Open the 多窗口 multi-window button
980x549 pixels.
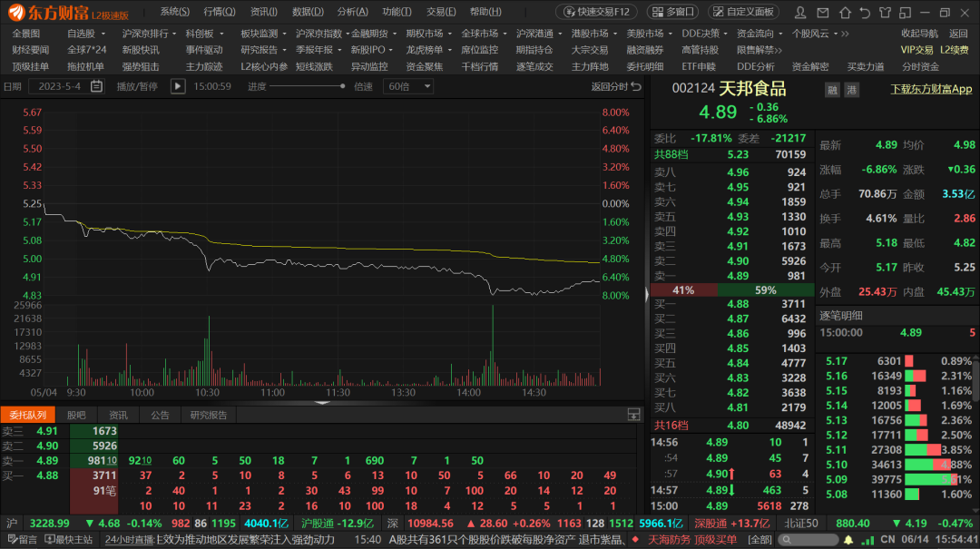point(673,12)
